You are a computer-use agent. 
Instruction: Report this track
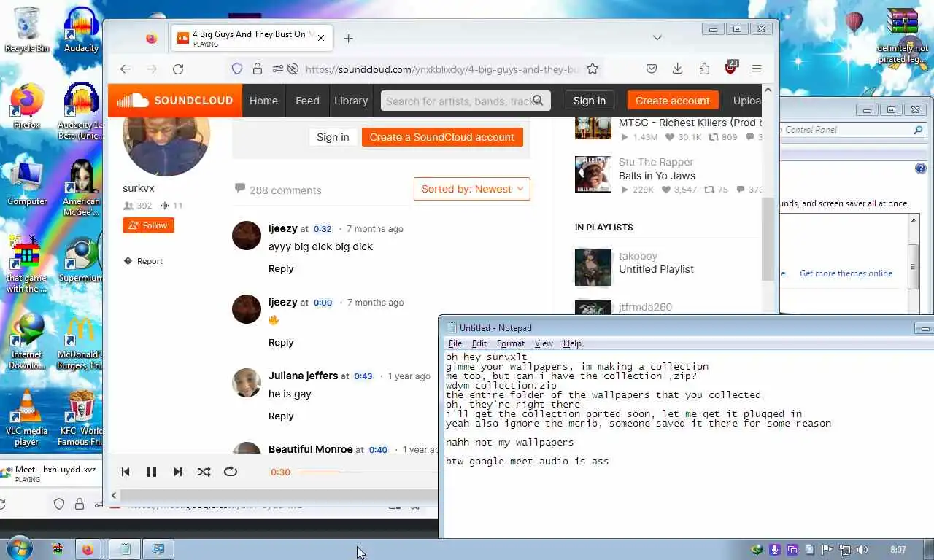(143, 261)
